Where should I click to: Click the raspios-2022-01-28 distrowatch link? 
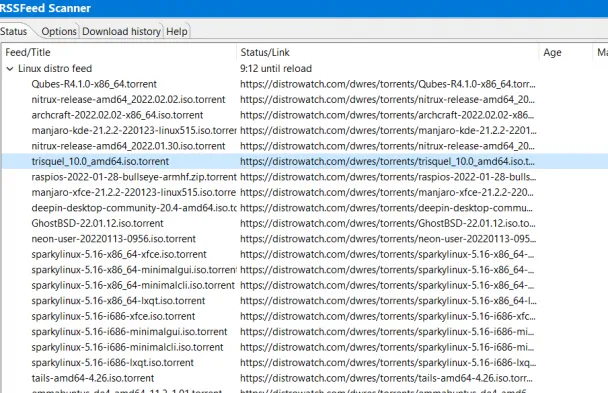[388, 177]
